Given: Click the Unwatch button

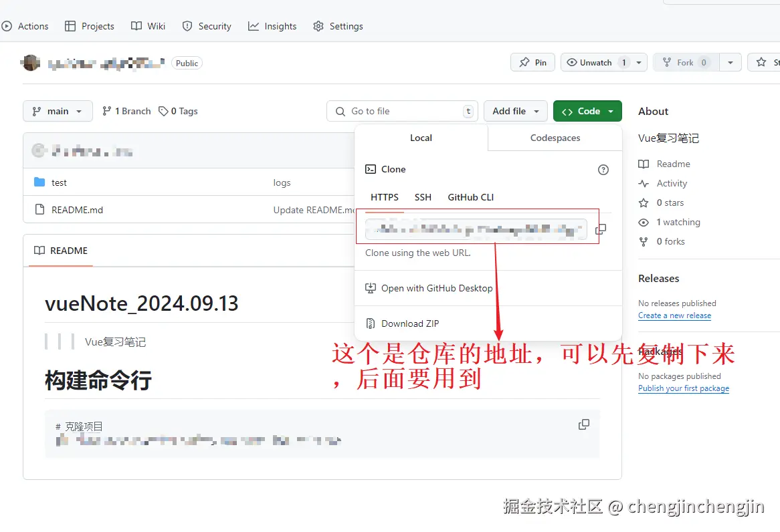Looking at the screenshot, I should (x=595, y=62).
